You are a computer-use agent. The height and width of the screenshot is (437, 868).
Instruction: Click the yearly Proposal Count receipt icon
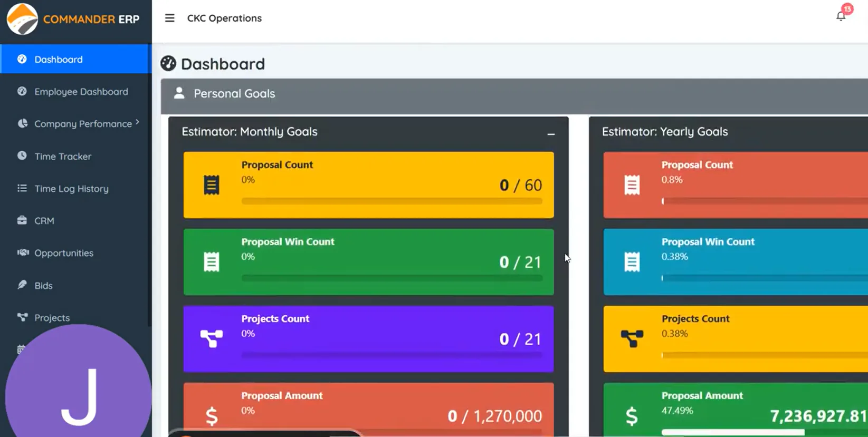[x=632, y=185]
